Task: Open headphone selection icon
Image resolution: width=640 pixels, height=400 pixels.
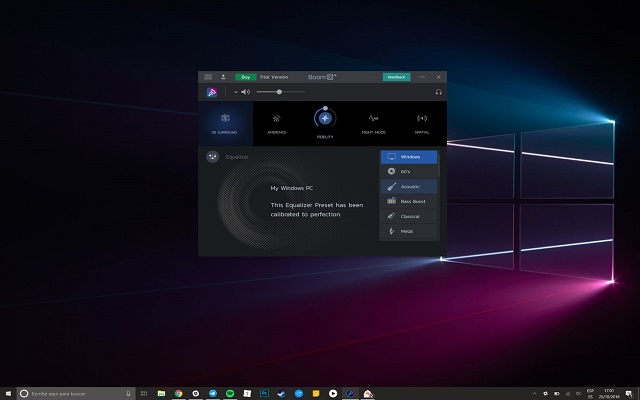Action: 438,92
